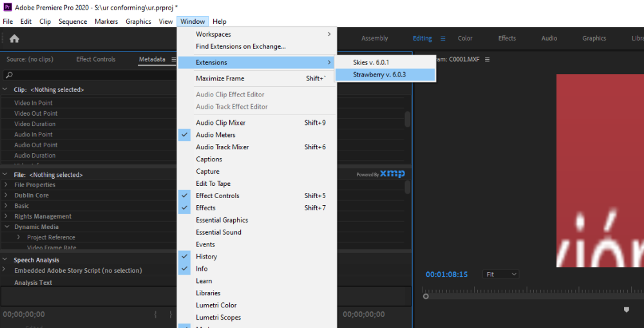Open Lumetri Color panel
This screenshot has width=644, height=328.
[257, 305]
